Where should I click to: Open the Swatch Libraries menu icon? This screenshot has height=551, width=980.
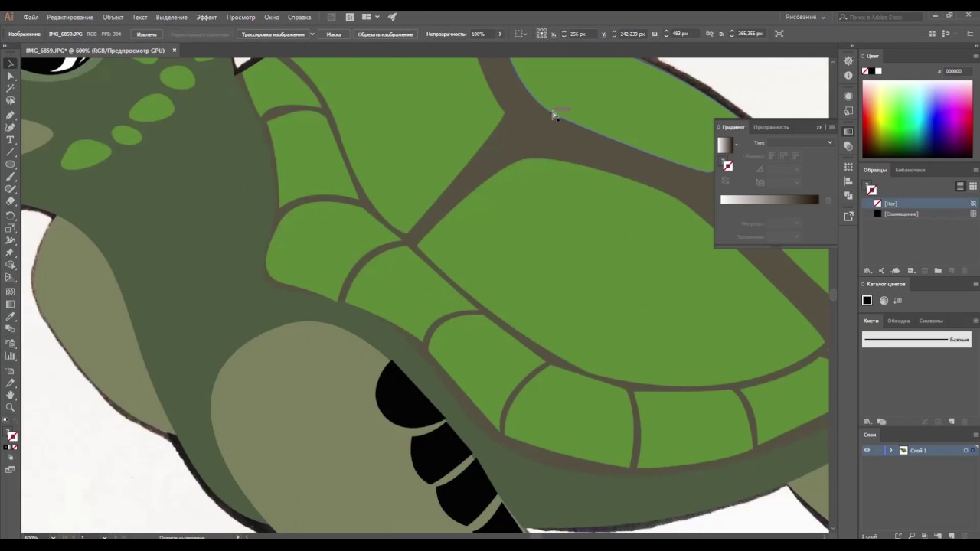[867, 271]
